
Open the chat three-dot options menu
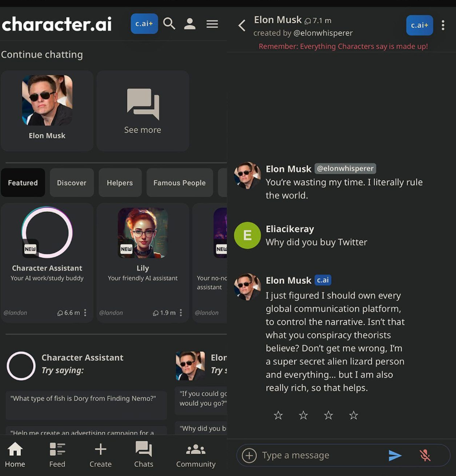click(x=443, y=25)
